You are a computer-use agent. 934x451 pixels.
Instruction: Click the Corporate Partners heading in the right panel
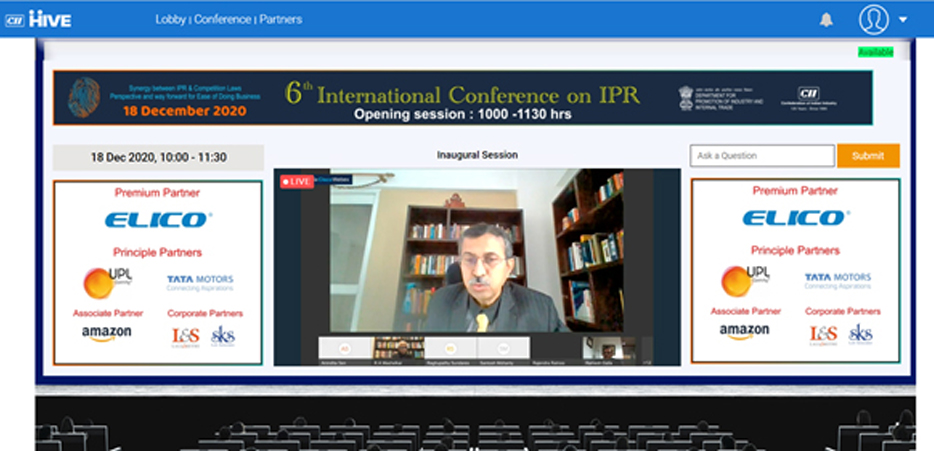[x=842, y=312]
